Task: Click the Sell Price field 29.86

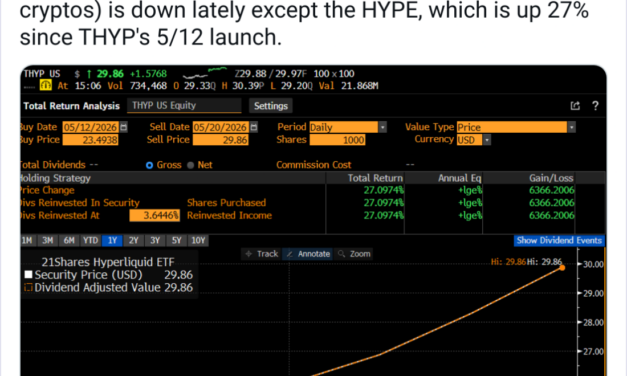Action: click(x=221, y=140)
